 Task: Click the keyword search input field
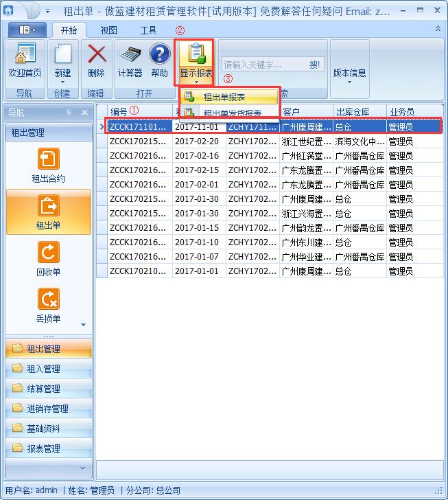[263, 65]
